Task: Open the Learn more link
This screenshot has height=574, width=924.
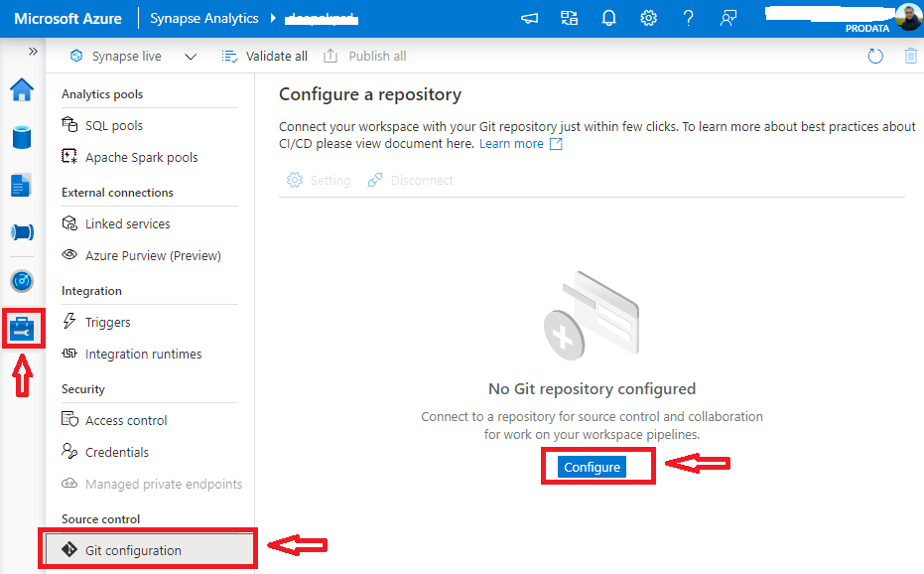Action: click(x=513, y=143)
